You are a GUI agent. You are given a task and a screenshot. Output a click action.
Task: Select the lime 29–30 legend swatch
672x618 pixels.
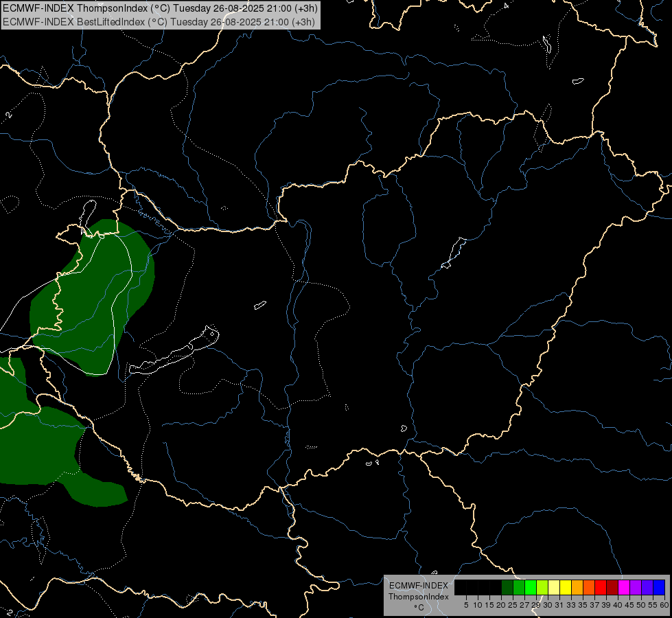[542, 587]
